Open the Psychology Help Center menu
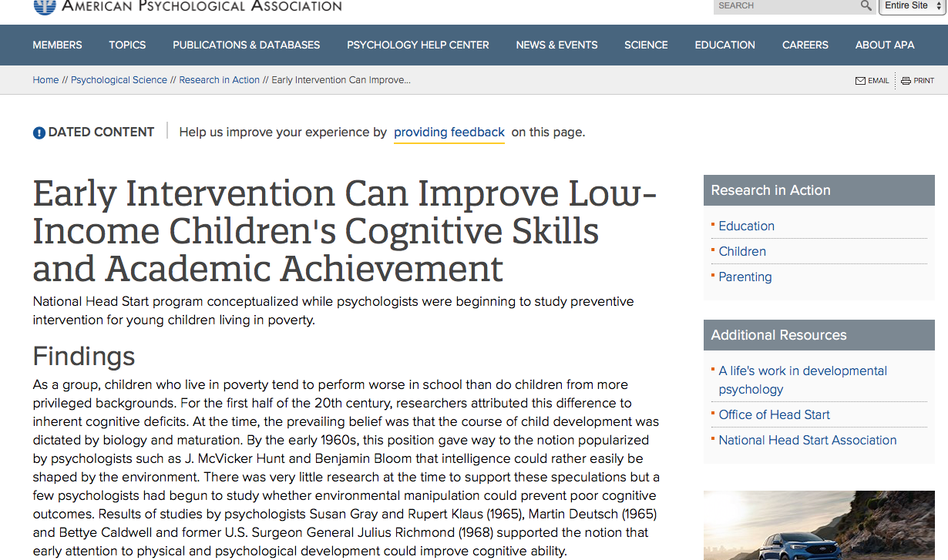The image size is (948, 560). click(418, 45)
